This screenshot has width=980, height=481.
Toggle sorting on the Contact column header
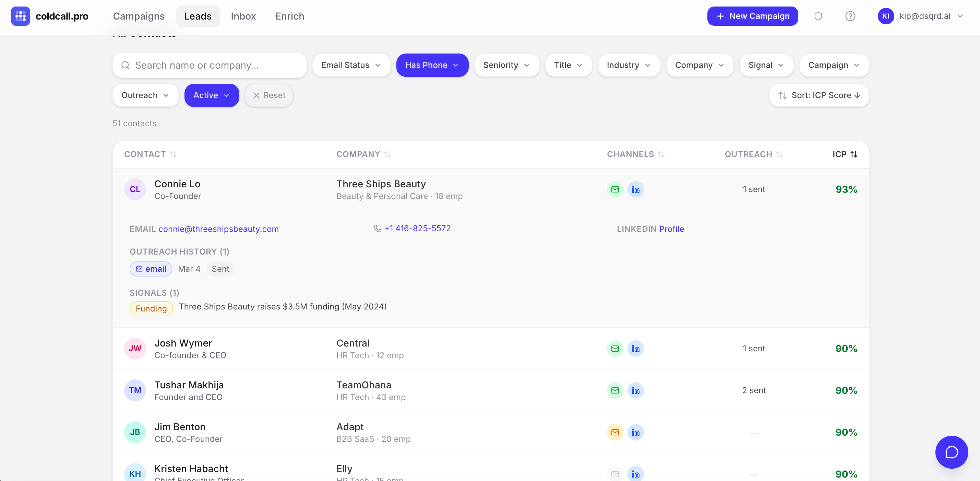150,154
